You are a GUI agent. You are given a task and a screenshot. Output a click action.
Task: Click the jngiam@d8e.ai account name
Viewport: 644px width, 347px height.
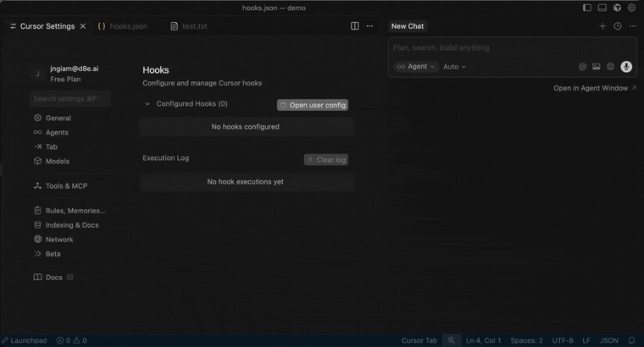75,69
